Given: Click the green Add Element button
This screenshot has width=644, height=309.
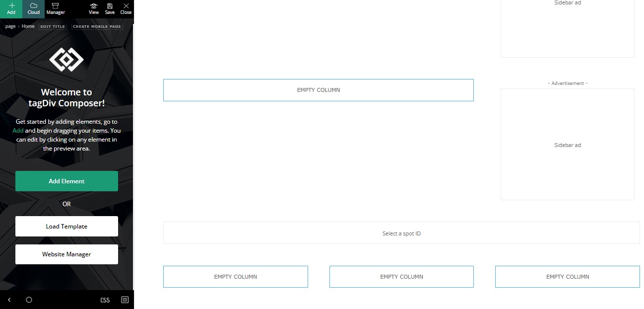Looking at the screenshot, I should 66,181.
